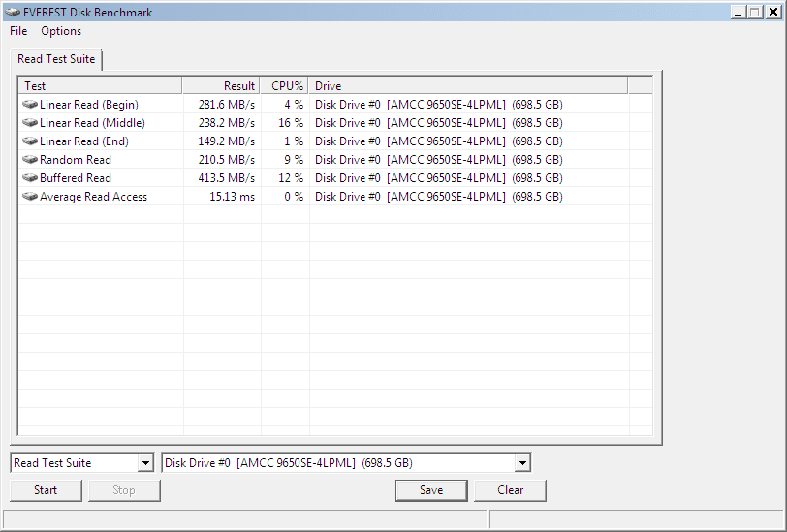Expand the Read Test Suite dropdown arrow

pos(145,463)
